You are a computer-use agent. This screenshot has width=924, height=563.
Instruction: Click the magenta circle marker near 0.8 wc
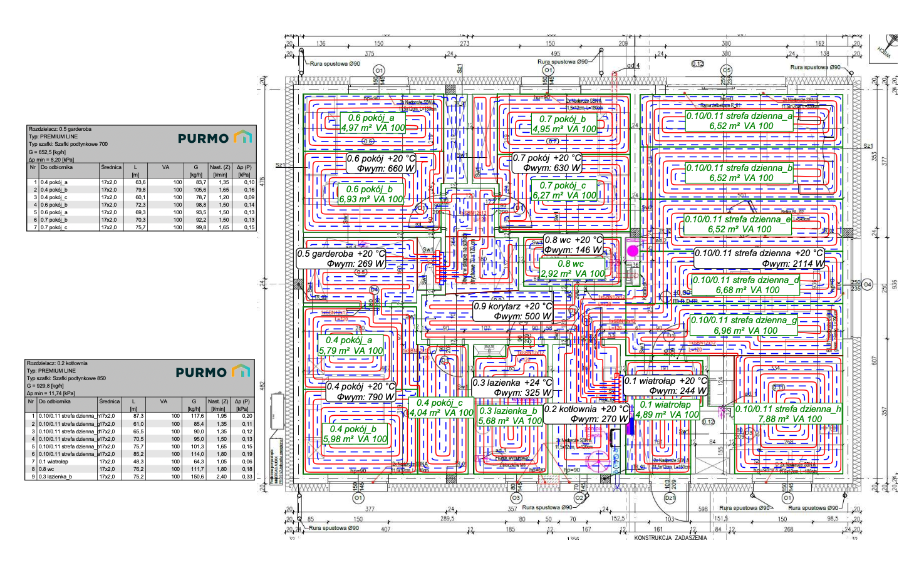pyautogui.click(x=633, y=251)
